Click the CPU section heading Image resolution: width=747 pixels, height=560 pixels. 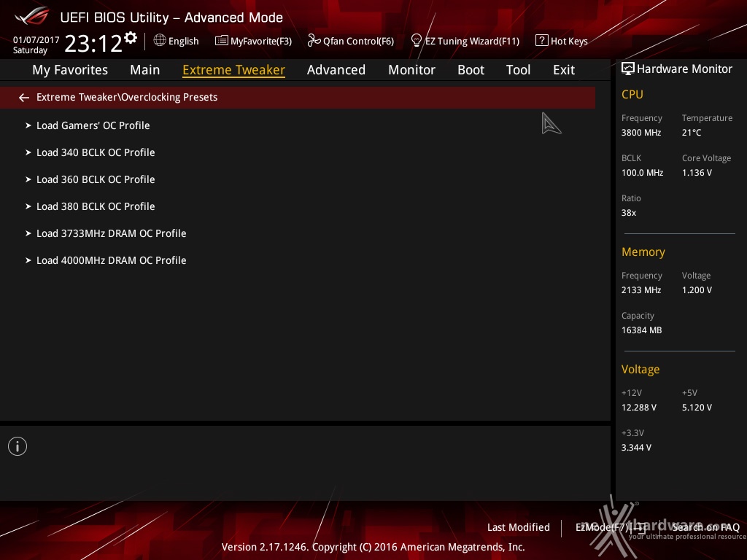(632, 94)
